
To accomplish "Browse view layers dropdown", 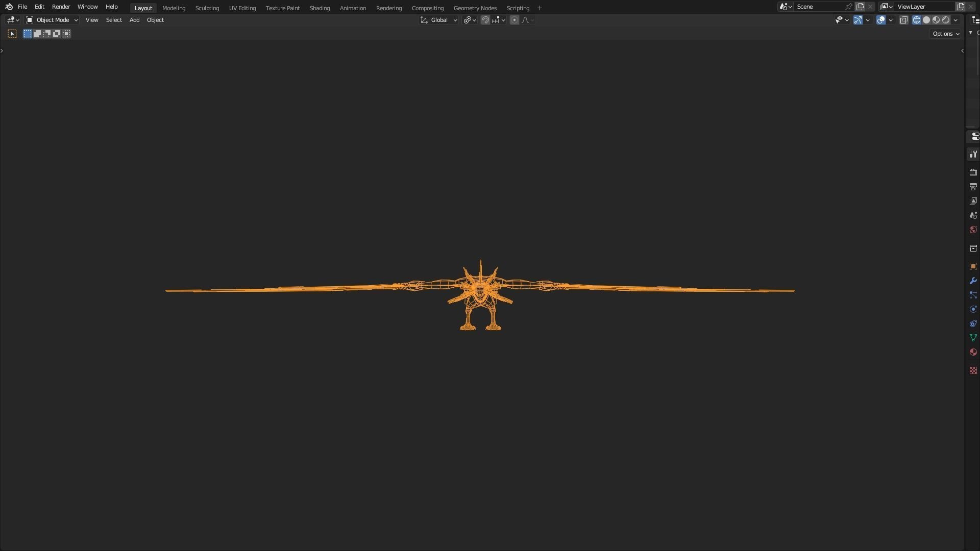I will click(887, 7).
